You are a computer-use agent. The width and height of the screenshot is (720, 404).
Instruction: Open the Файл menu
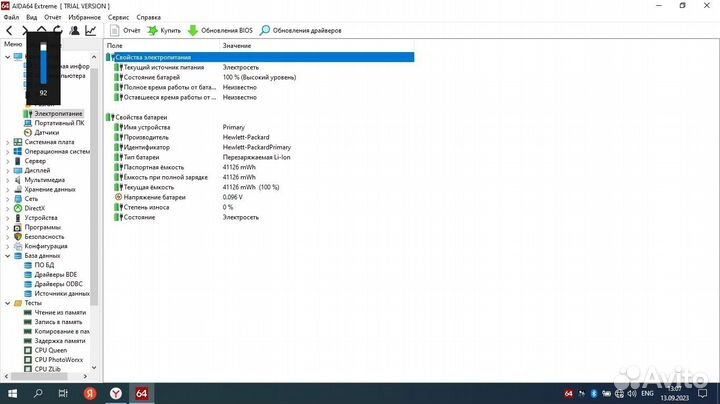(x=11, y=17)
